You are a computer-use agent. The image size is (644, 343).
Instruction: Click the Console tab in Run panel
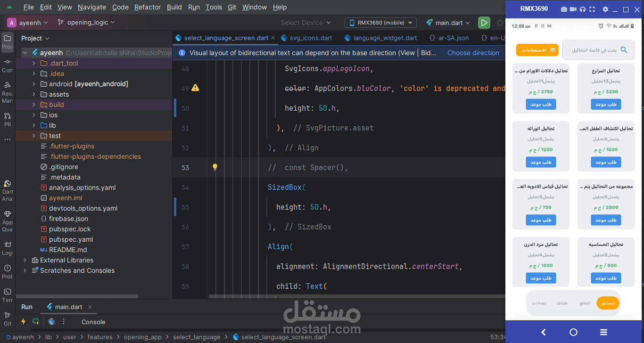pyautogui.click(x=93, y=322)
